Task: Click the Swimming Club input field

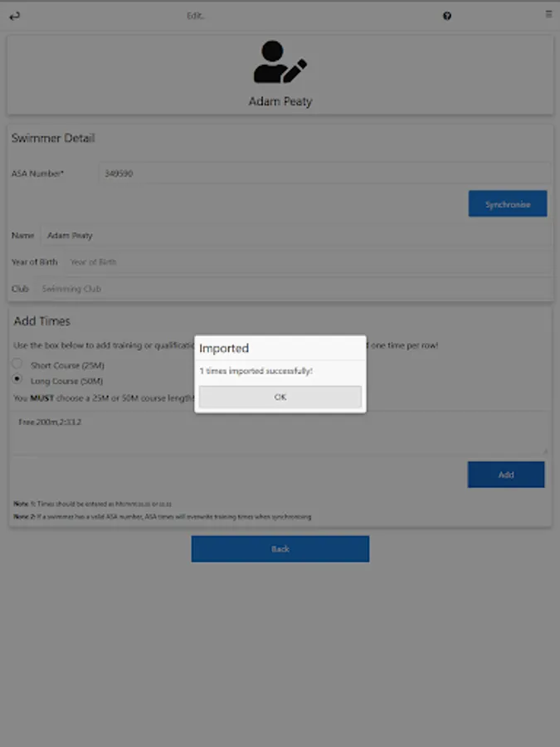Action: 294,289
